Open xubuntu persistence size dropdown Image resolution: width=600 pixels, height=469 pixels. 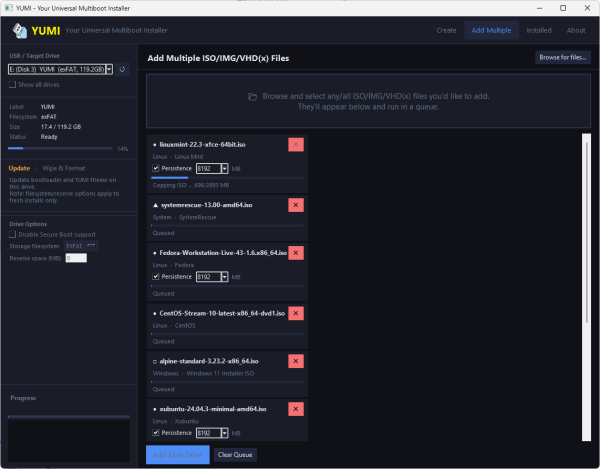tap(225, 433)
